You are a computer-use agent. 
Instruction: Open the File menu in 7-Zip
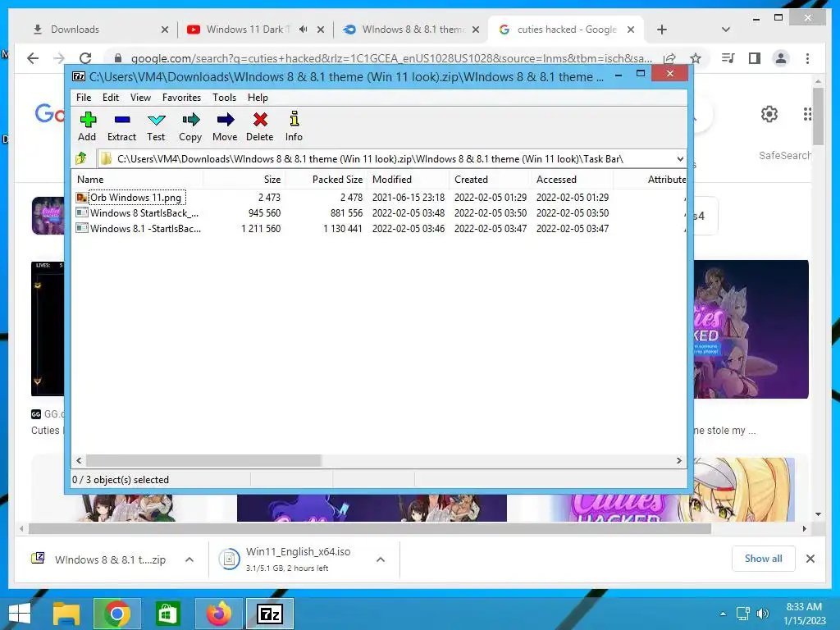[x=84, y=98]
